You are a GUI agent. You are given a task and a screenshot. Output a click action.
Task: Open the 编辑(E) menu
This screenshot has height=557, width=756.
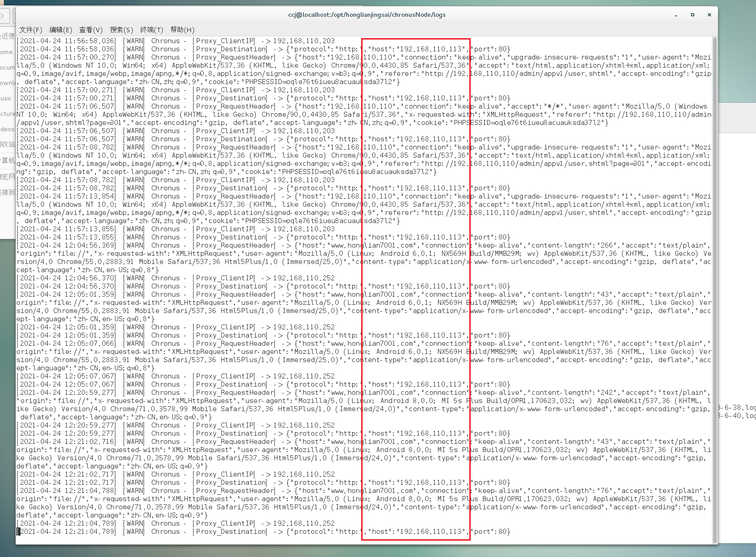click(60, 30)
